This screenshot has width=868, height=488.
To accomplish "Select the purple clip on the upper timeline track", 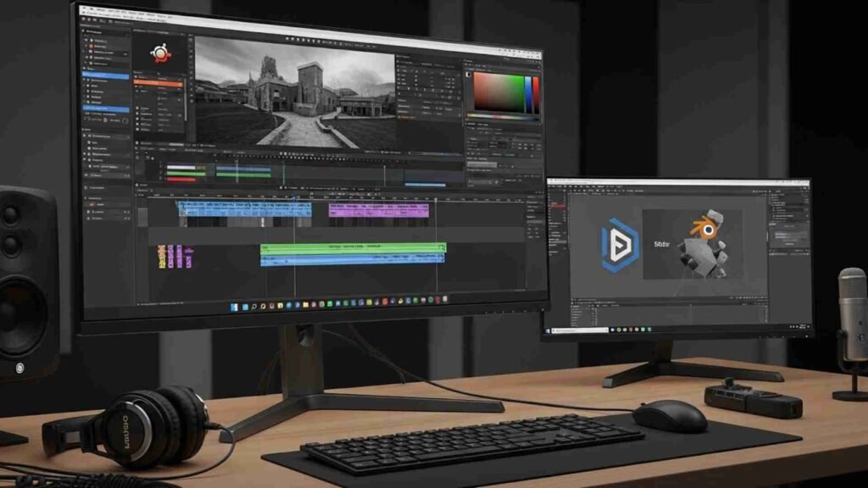I will [x=377, y=209].
